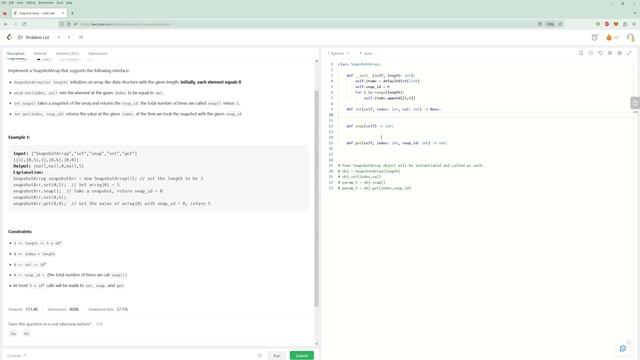The image size is (640, 360).
Task: Open the Bookmarks menu in Firefox
Action: (46, 2)
